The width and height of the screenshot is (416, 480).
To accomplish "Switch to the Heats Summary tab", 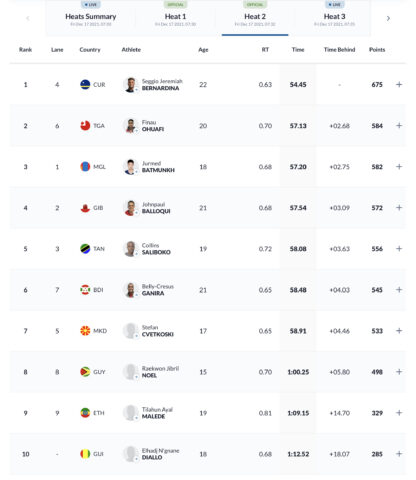I will [x=91, y=17].
